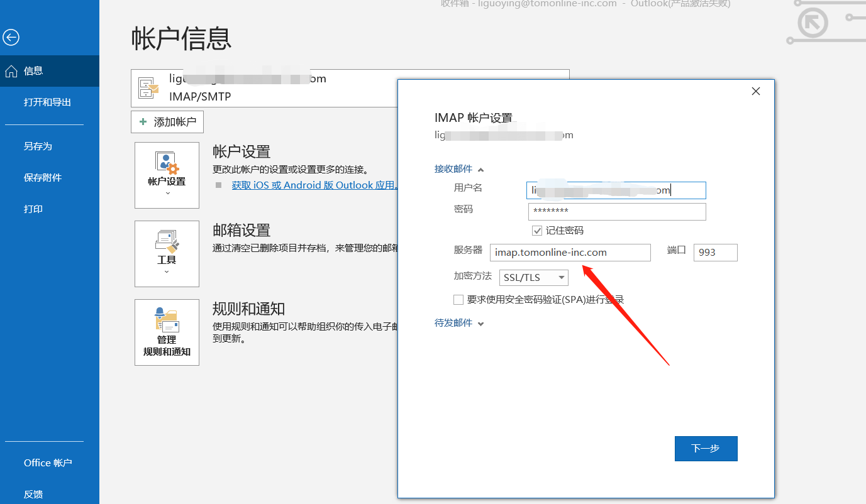Uncheck the 记住密码 checkbox
Image resolution: width=866 pixels, height=504 pixels.
click(x=537, y=230)
